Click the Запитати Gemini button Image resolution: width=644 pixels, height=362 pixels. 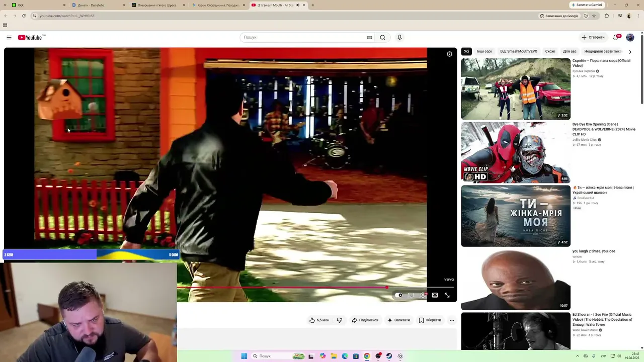coord(587,5)
